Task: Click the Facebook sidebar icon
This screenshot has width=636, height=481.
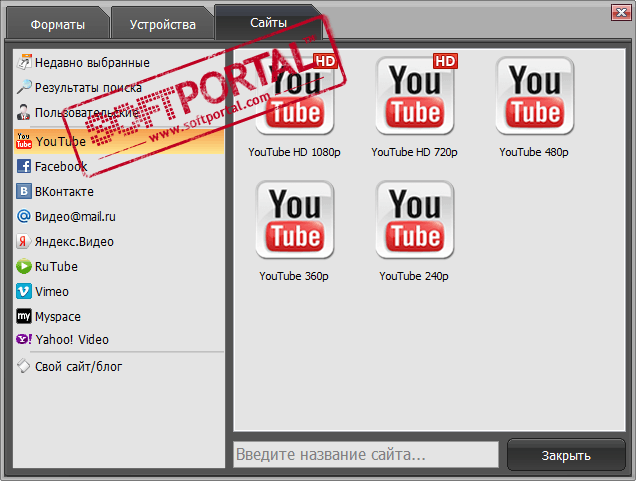Action: [24, 166]
